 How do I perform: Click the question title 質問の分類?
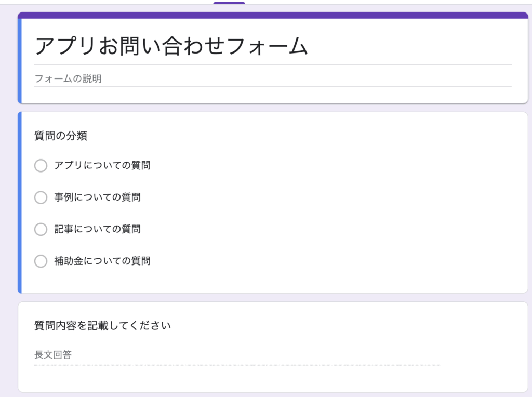(61, 136)
